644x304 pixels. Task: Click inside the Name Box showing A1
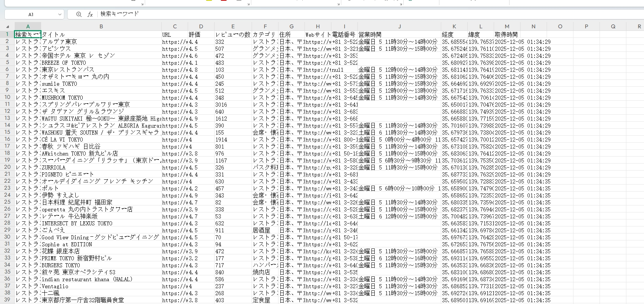31,14
